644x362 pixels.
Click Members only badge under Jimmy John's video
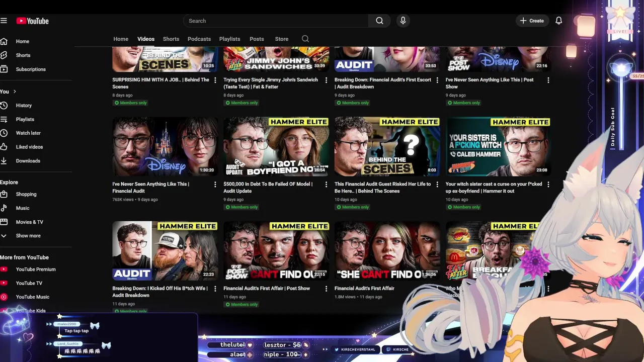242,103
